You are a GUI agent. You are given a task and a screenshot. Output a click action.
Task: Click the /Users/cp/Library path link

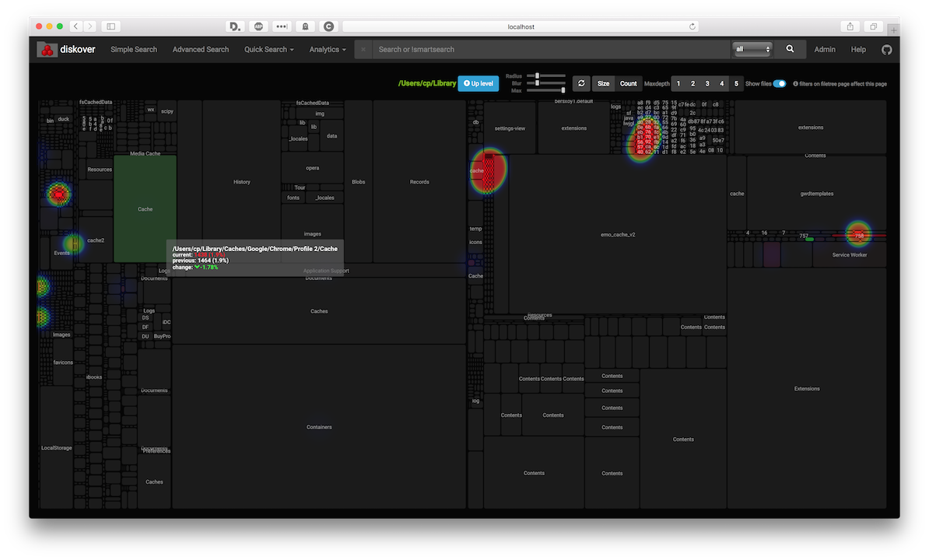[426, 83]
